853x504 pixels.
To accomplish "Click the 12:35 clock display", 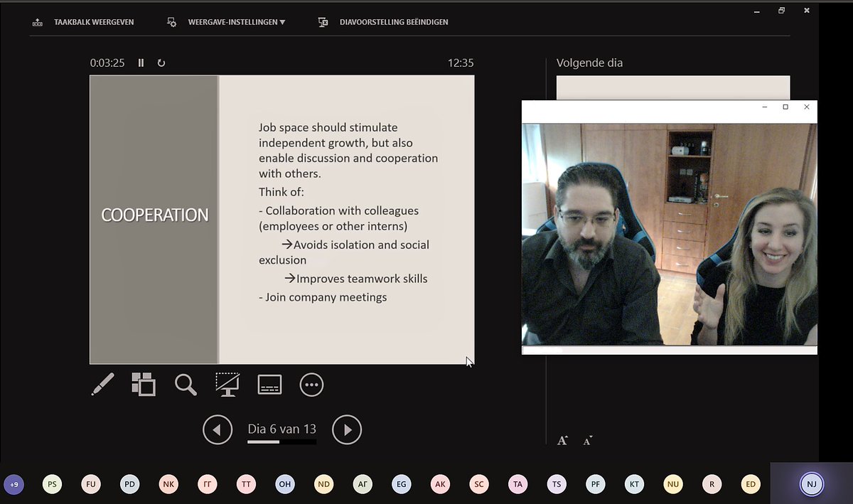I will 461,63.
